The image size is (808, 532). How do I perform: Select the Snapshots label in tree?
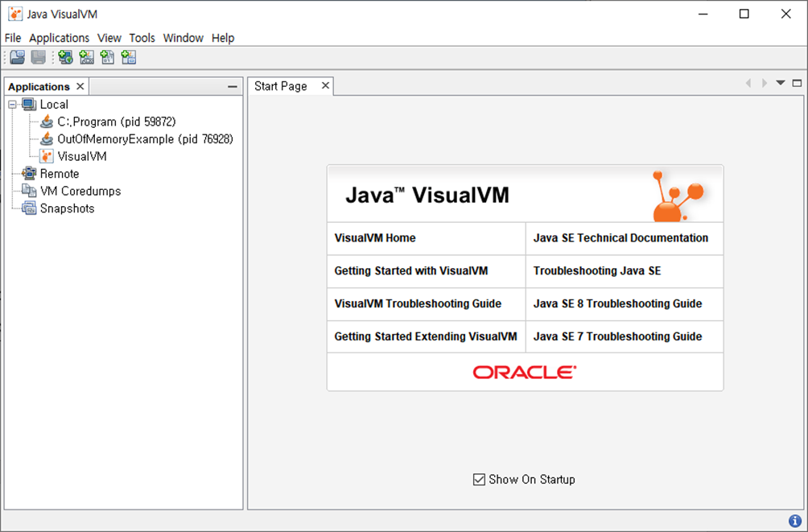pos(67,208)
